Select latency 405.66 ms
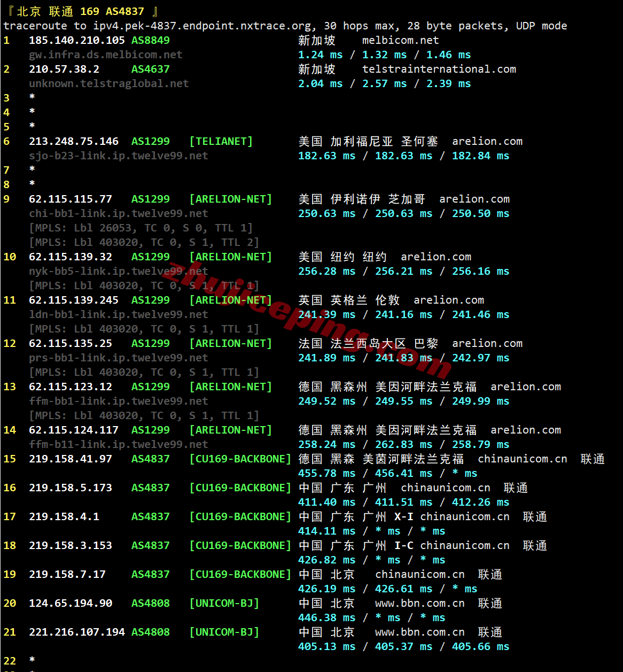The width and height of the screenshot is (623, 672). coord(481,646)
